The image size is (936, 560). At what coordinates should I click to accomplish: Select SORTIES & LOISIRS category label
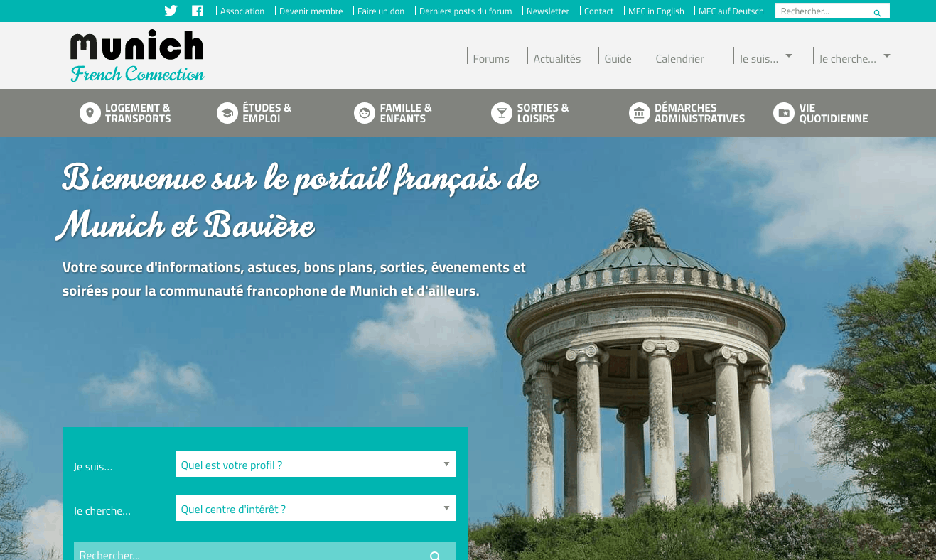(543, 113)
